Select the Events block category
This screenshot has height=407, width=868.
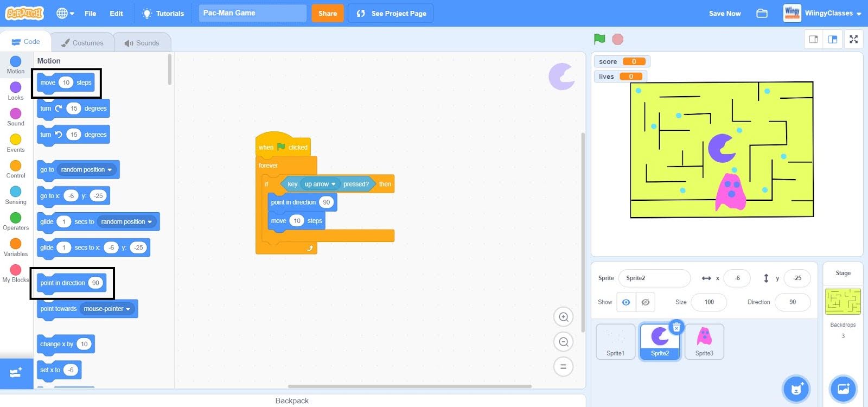(16, 143)
